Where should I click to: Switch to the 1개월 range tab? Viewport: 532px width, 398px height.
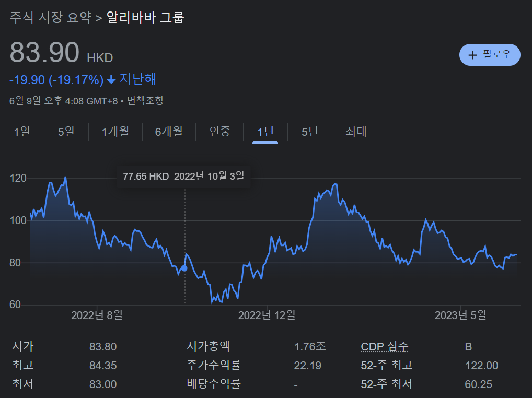(115, 131)
